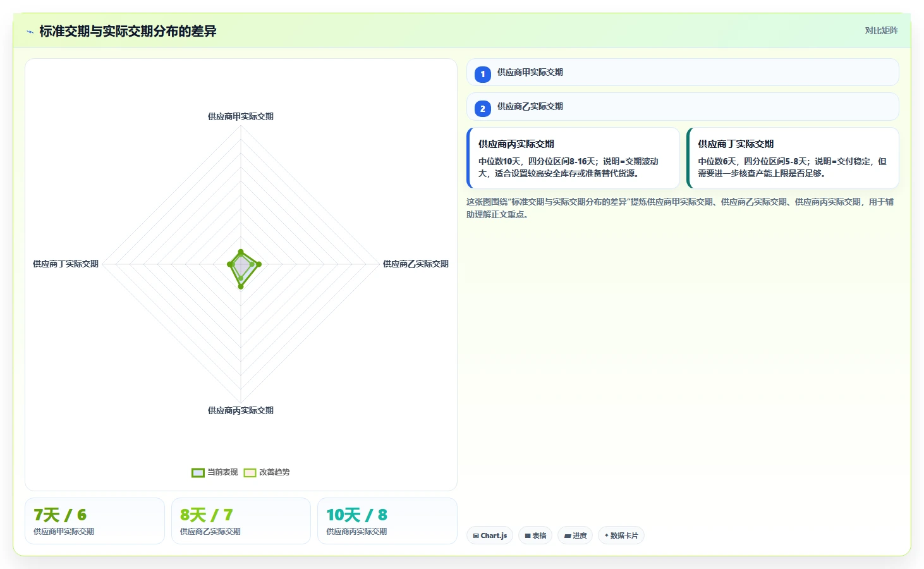Click the 数据卡片 tag
The width and height of the screenshot is (924, 569).
click(621, 535)
